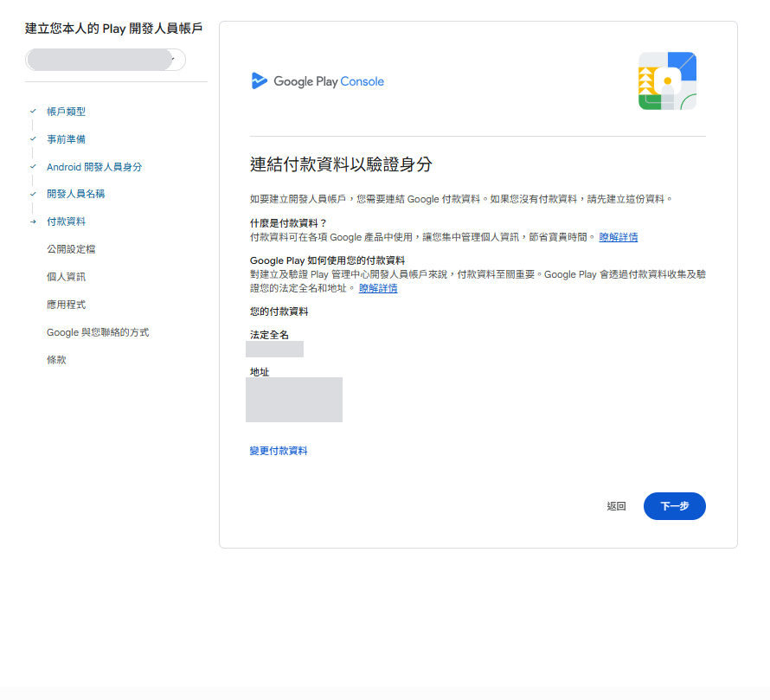This screenshot has height=700, width=770.
Task: Go to the 事前準備 step
Action: [66, 139]
